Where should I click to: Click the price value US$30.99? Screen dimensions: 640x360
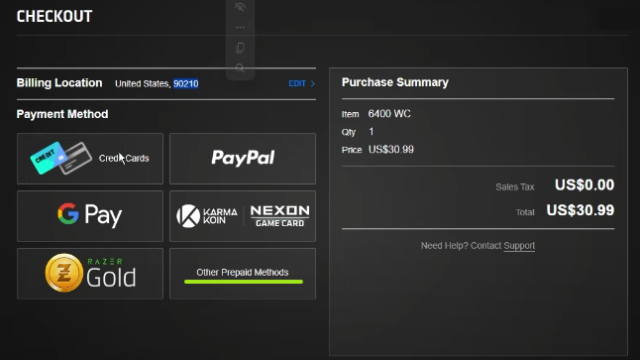tap(391, 149)
